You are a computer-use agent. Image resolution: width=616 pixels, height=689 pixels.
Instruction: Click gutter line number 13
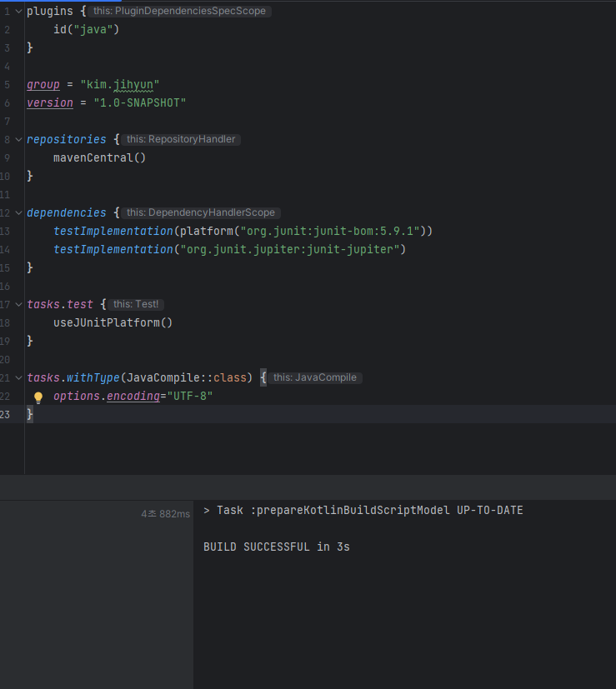5,231
